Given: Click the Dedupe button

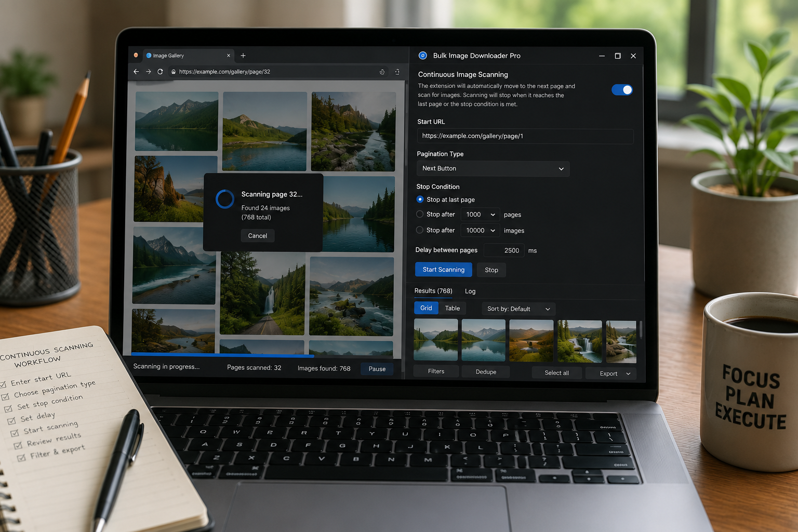Looking at the screenshot, I should [x=486, y=372].
